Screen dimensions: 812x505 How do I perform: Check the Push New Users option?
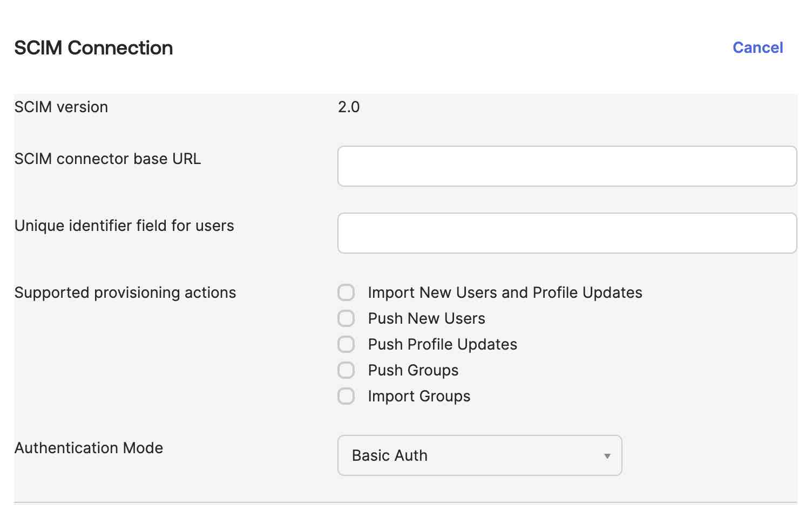point(346,318)
